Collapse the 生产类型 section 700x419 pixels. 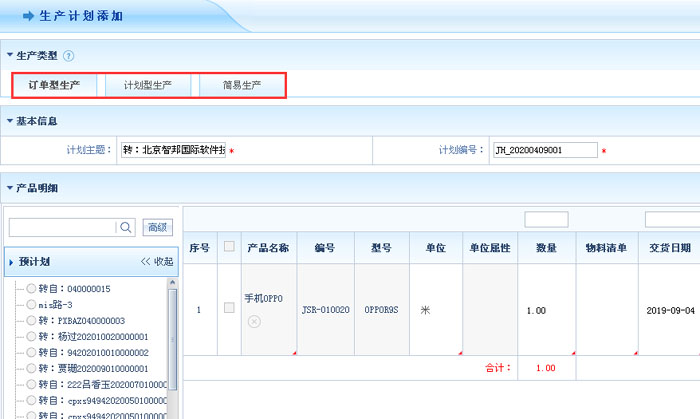click(10, 55)
